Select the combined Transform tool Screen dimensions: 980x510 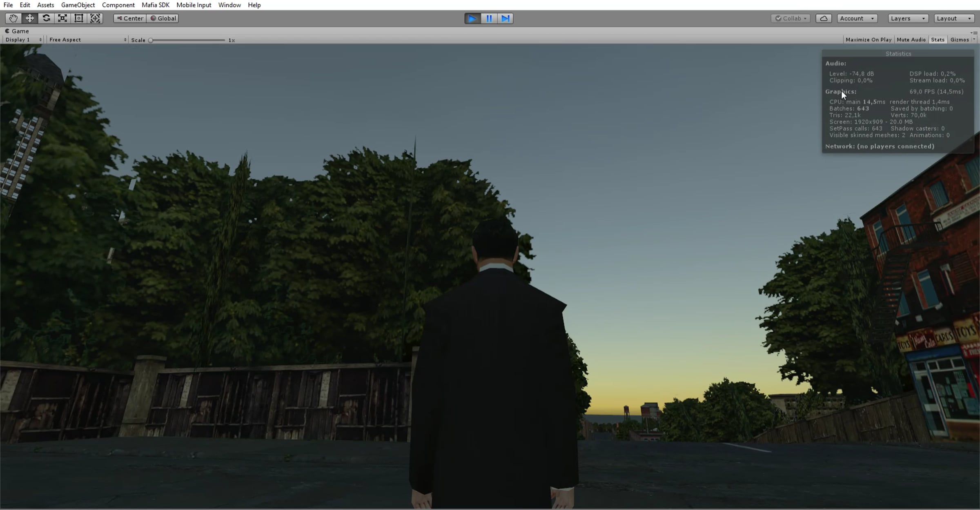tap(95, 18)
